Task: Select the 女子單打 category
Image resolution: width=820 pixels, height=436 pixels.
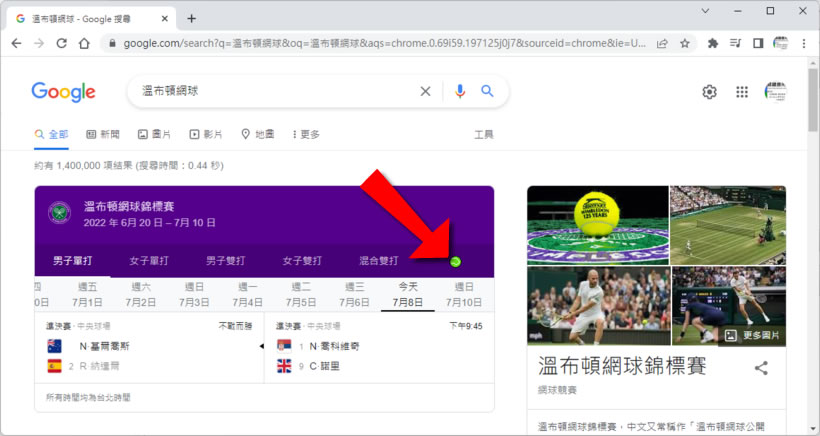Action: (x=149, y=260)
